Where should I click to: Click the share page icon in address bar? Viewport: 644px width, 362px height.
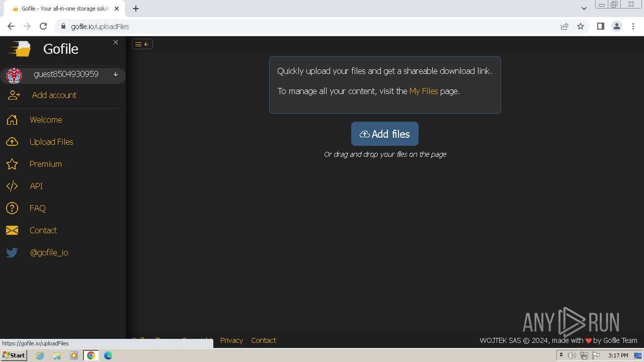point(565,26)
